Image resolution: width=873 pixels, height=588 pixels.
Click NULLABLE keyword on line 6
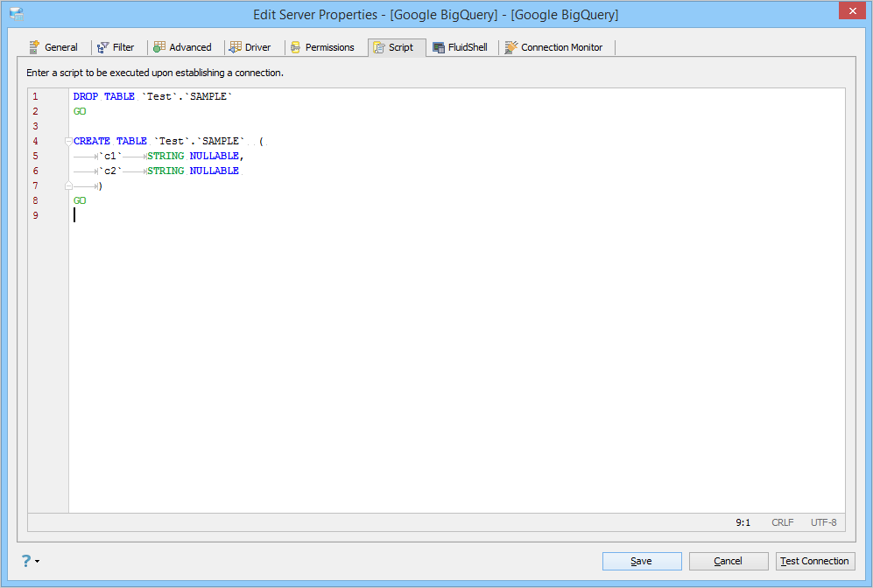tap(215, 171)
